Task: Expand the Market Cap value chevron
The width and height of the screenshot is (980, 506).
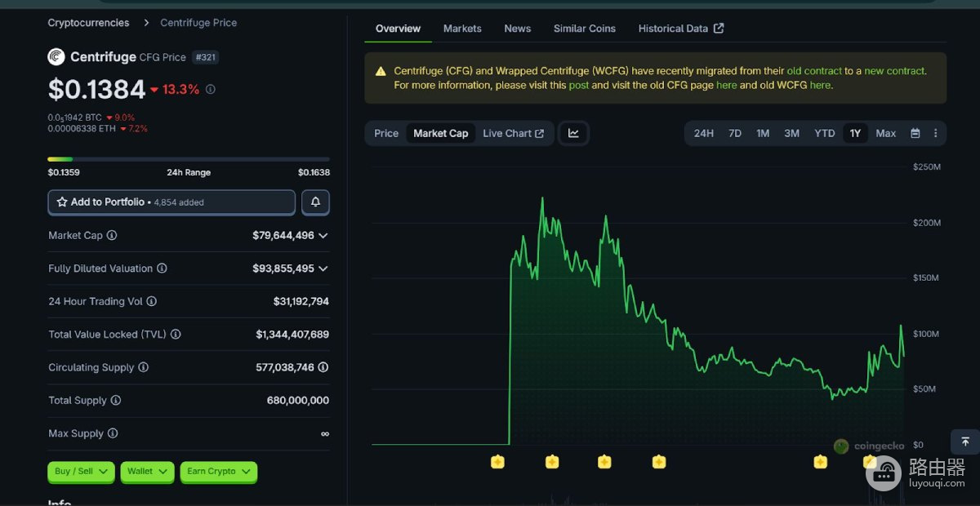Action: [323, 235]
